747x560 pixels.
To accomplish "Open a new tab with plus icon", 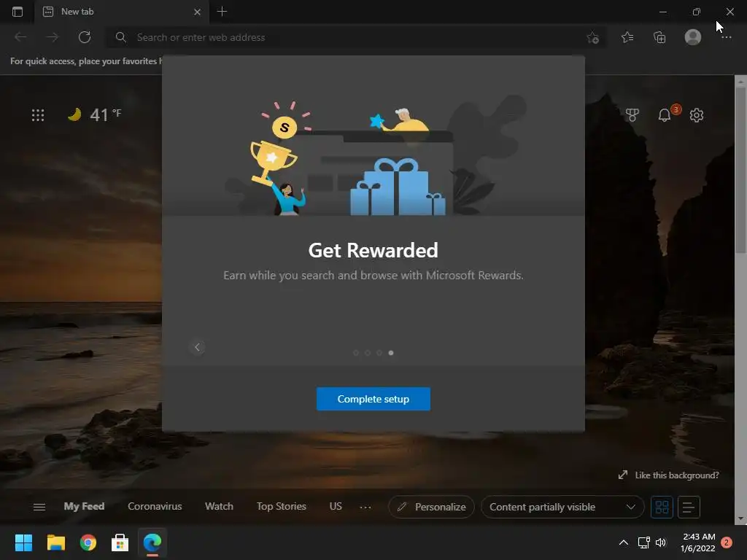I will click(222, 12).
